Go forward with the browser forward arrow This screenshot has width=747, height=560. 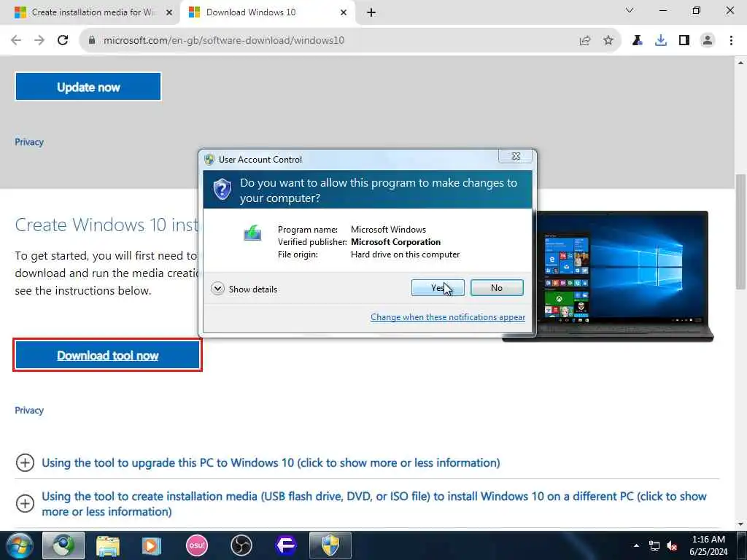click(39, 41)
